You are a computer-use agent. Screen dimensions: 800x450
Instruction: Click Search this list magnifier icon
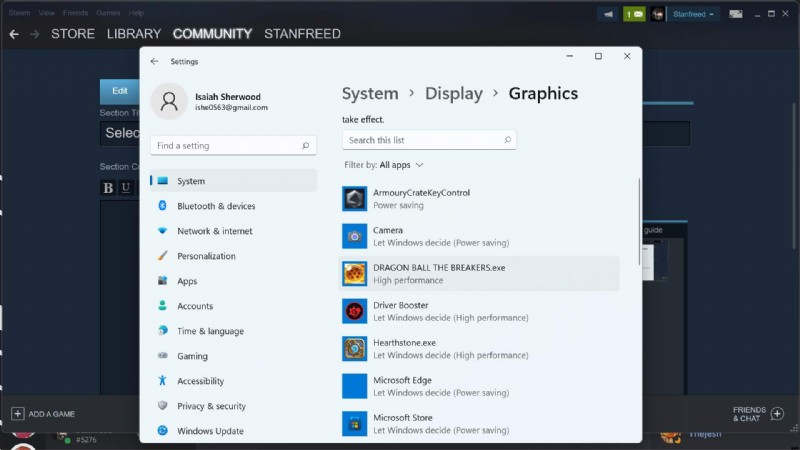tap(507, 140)
